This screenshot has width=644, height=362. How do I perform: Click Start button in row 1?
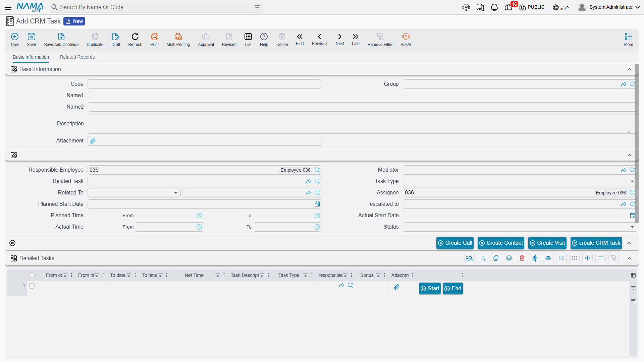pos(430,289)
